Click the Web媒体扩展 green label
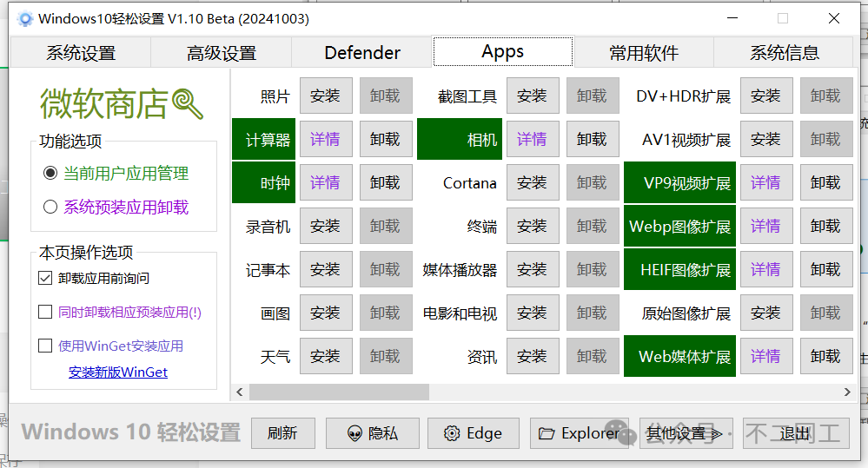This screenshot has height=468, width=868. pyautogui.click(x=679, y=356)
